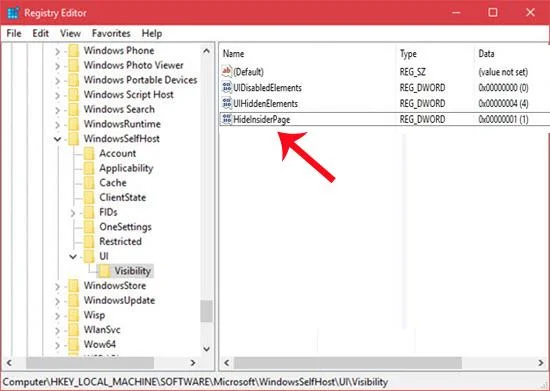Click the Wisp folder icon

click(x=74, y=316)
